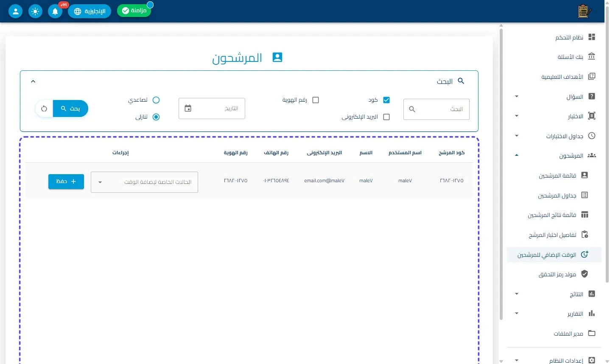Uncheck the كود checkbox

(x=386, y=100)
